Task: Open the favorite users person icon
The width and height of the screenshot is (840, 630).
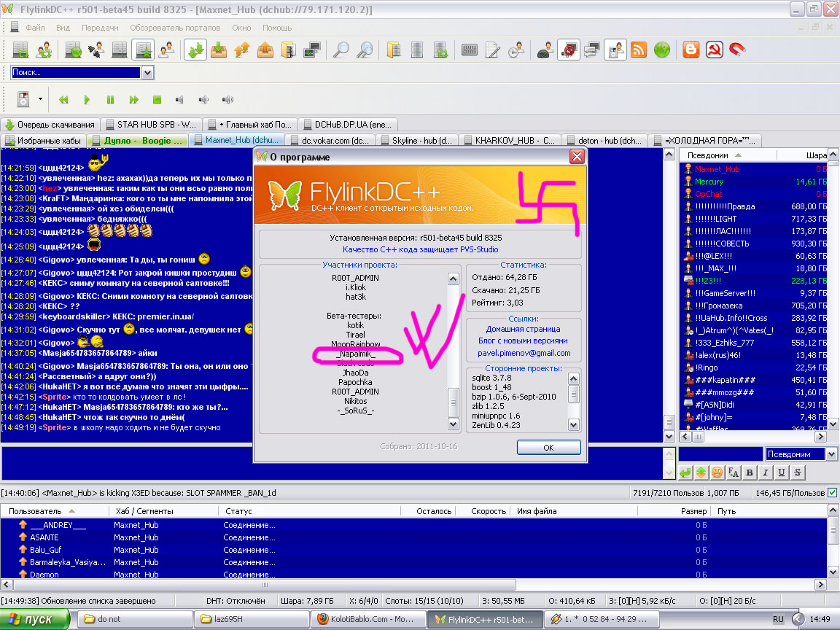Action: pos(166,50)
